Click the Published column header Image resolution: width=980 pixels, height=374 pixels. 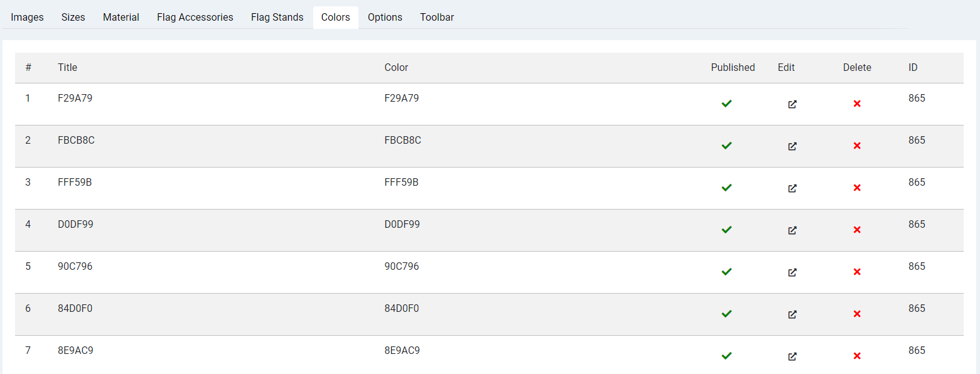[x=733, y=67]
